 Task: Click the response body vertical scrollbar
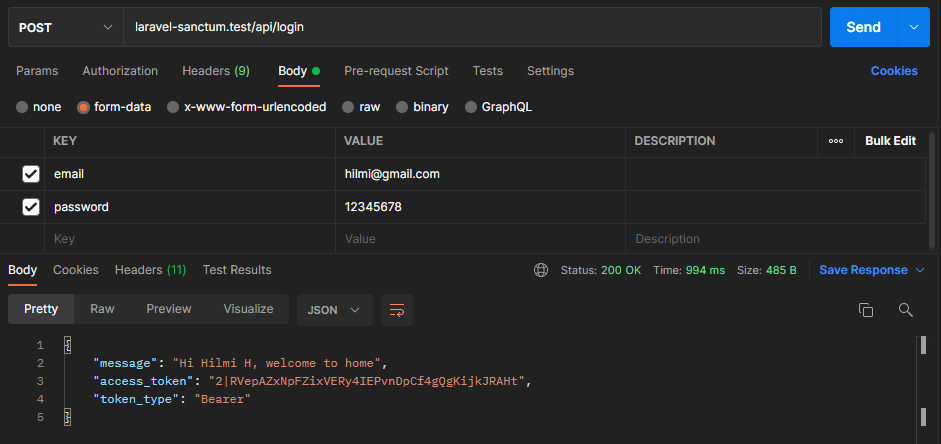pos(923,381)
